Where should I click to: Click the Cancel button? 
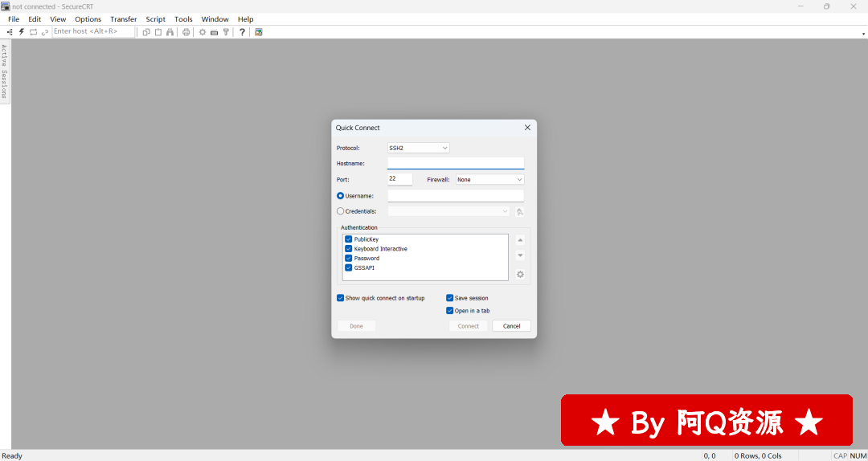tap(511, 326)
